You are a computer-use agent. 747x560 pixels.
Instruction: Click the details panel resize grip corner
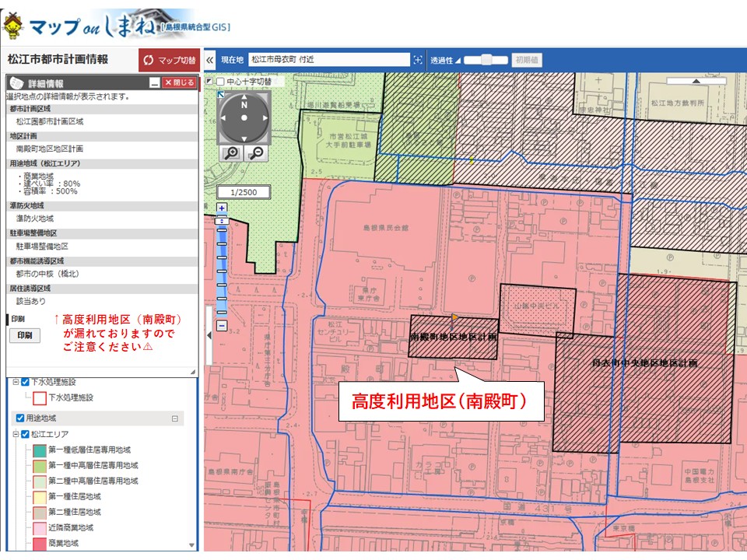tap(193, 372)
